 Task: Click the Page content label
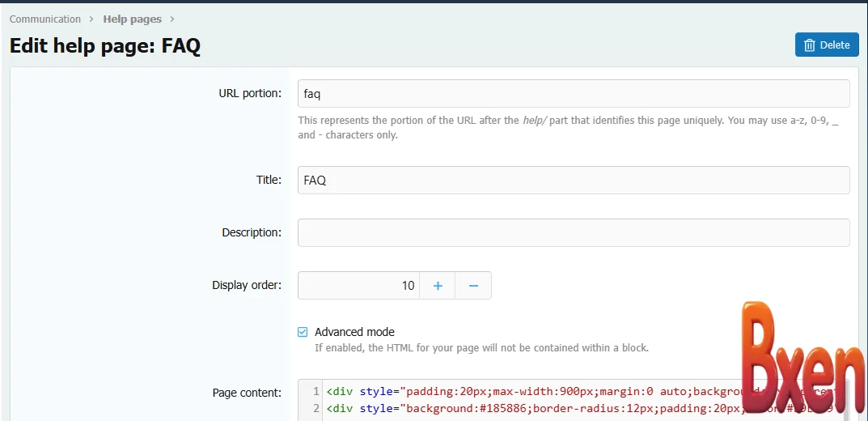tap(247, 393)
